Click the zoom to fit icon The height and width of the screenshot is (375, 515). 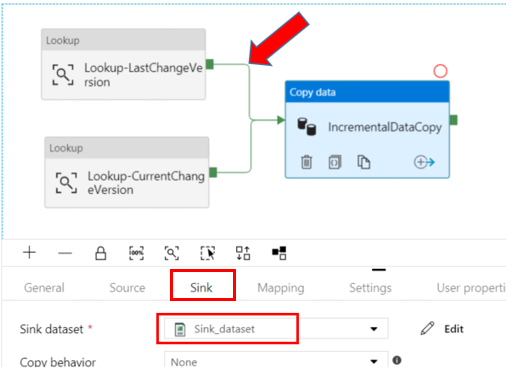pos(172,253)
